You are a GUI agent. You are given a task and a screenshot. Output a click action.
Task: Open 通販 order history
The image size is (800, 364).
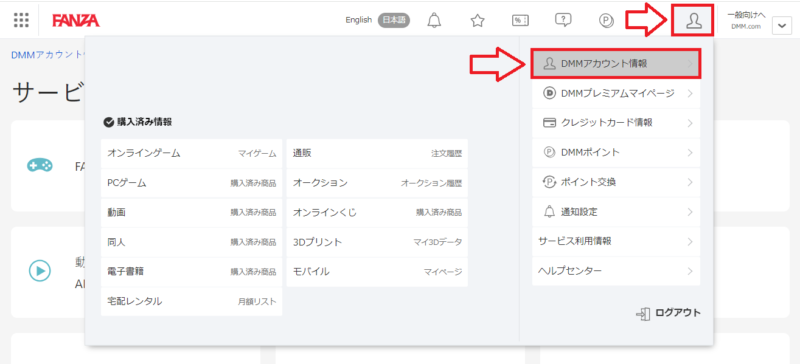click(x=377, y=153)
